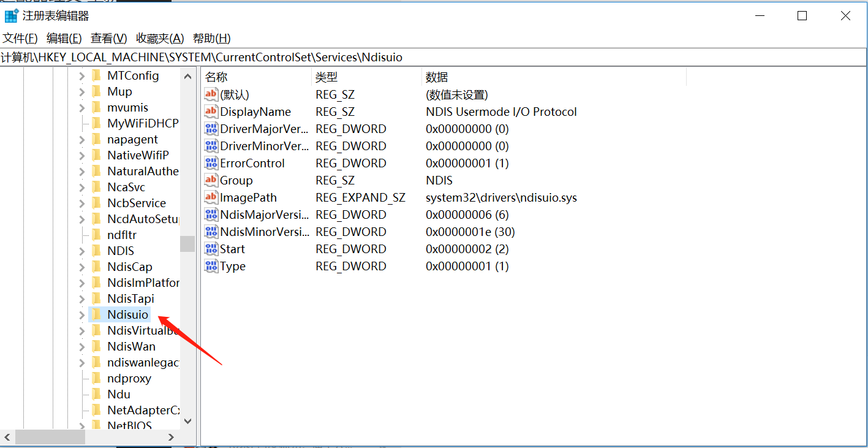
Task: Click the NDIS folder icon
Action: [x=96, y=251]
